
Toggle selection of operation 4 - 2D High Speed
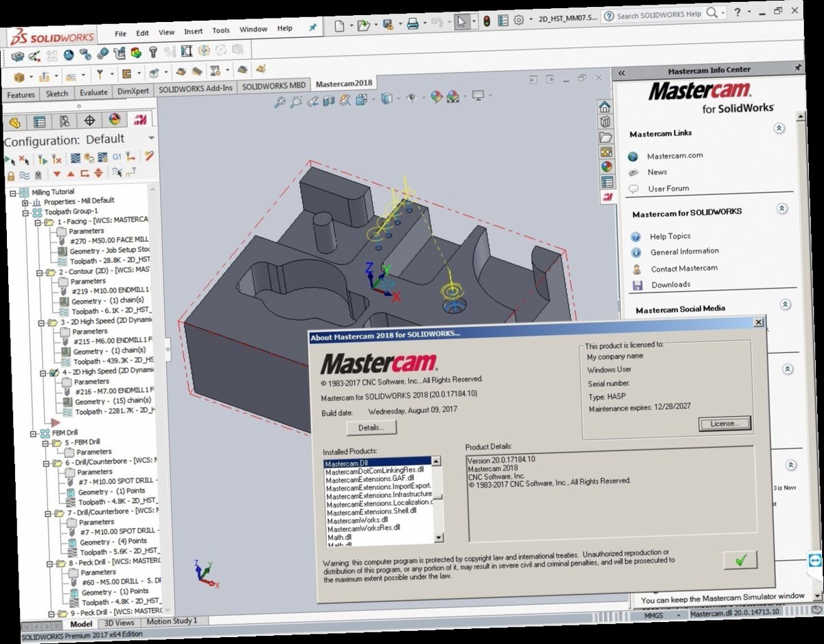coord(54,373)
